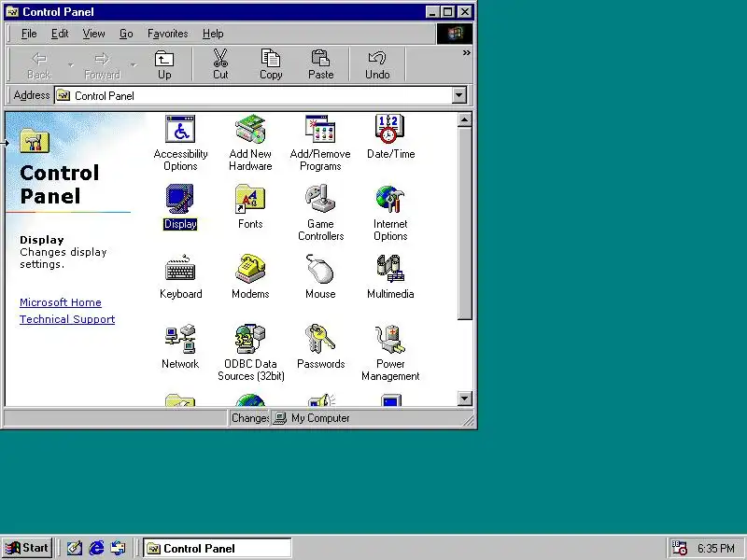The image size is (747, 560).
Task: Click the scrollbar down arrow
Action: [x=464, y=399]
